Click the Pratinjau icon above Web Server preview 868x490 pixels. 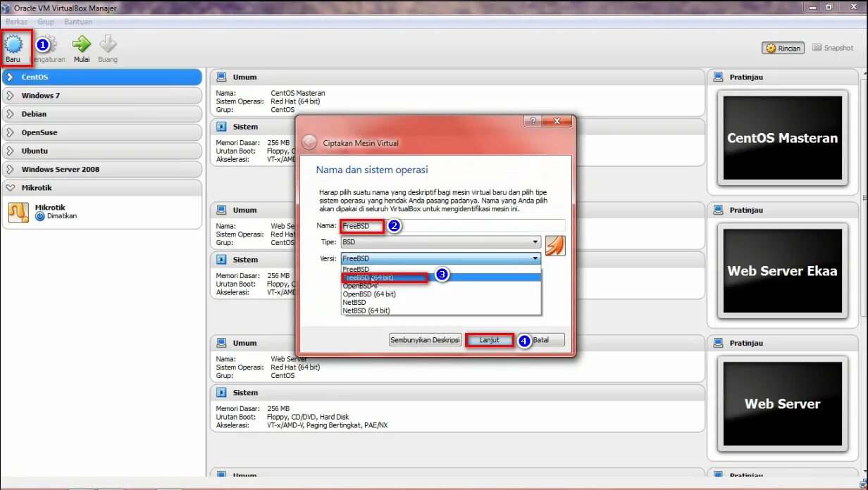click(x=718, y=343)
